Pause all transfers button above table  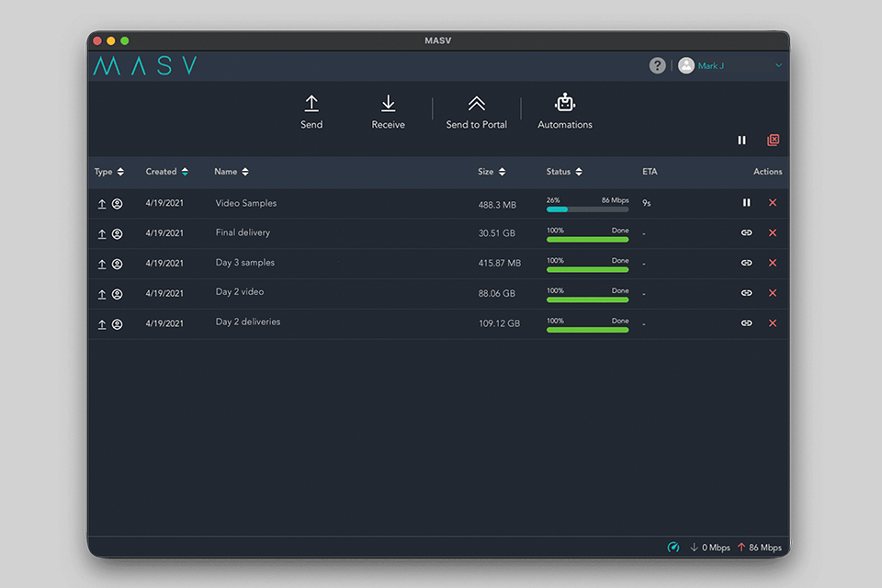742,141
